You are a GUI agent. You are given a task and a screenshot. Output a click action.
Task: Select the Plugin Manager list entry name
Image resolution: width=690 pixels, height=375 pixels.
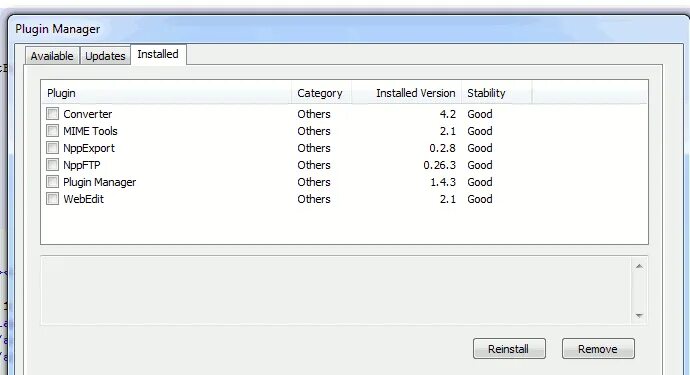99,182
